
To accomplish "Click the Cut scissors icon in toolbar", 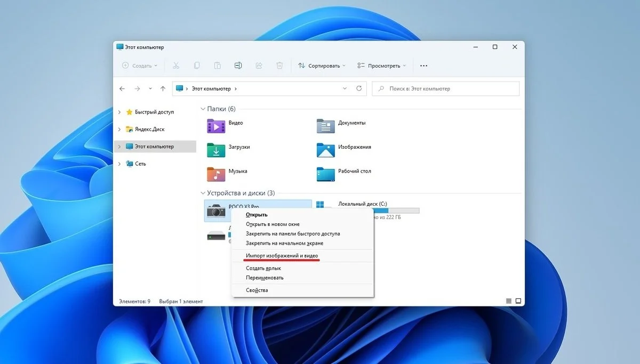I will (176, 66).
